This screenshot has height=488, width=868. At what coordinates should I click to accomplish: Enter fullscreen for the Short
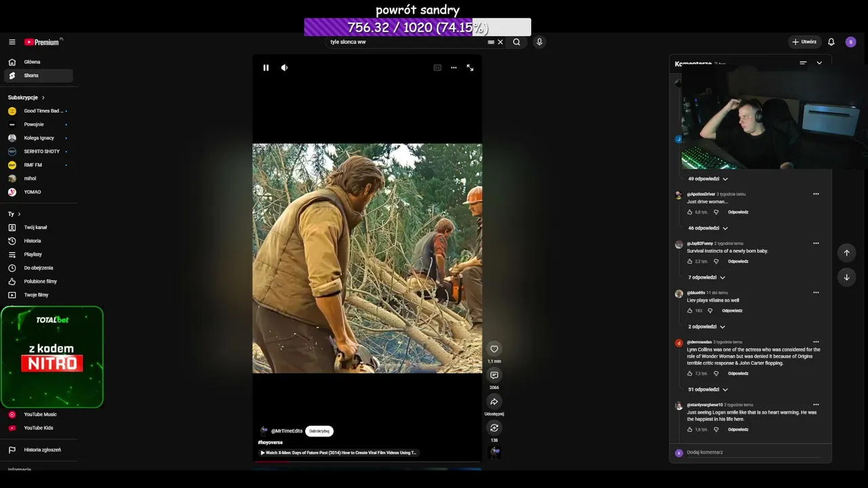click(x=470, y=68)
